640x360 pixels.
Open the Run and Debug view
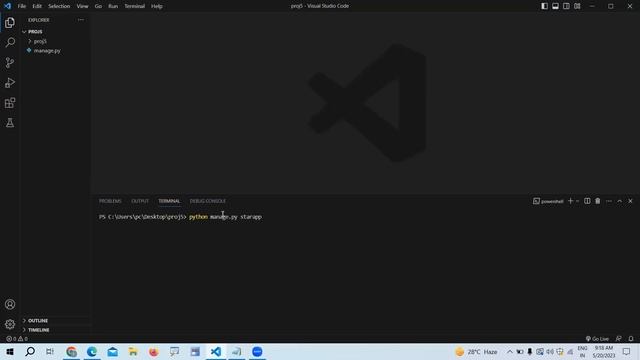coord(10,83)
